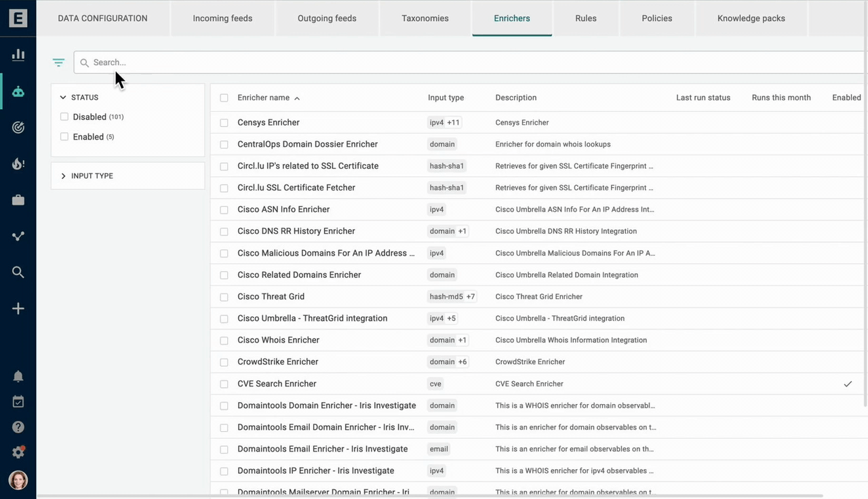Open Domaintools Email Enricher - Iris Investigate
This screenshot has height=499, width=868.
[323, 449]
